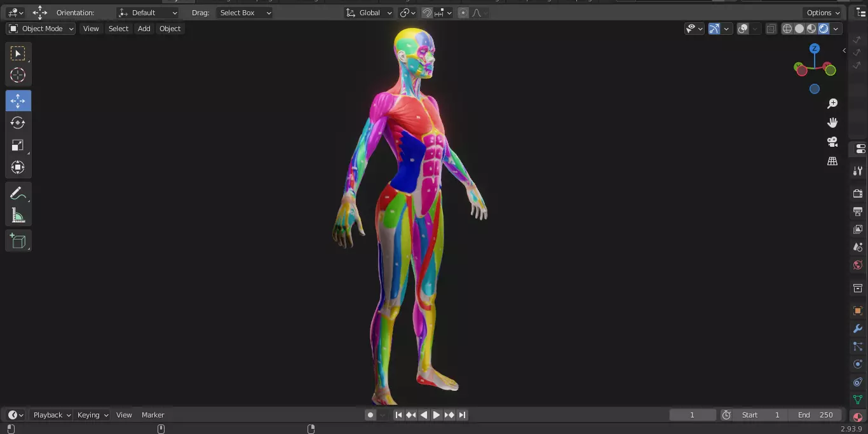Open the Object menu
The width and height of the screenshot is (868, 434).
coord(170,29)
